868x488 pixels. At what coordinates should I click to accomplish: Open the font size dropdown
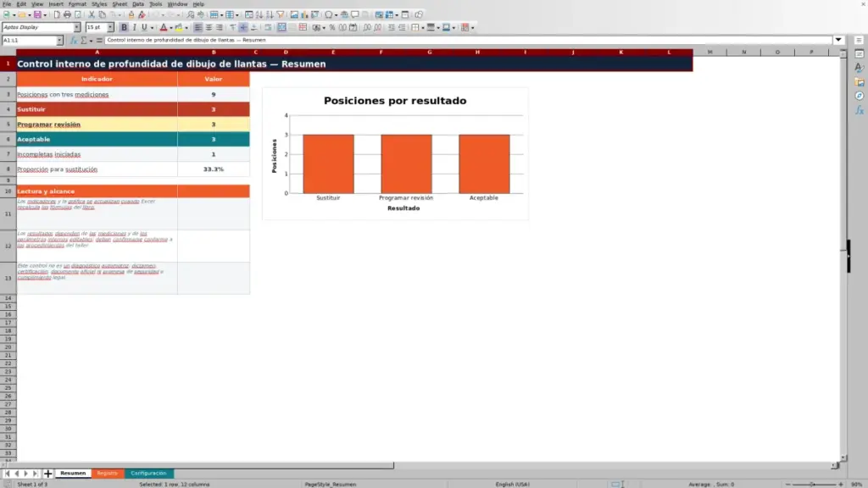tap(110, 27)
